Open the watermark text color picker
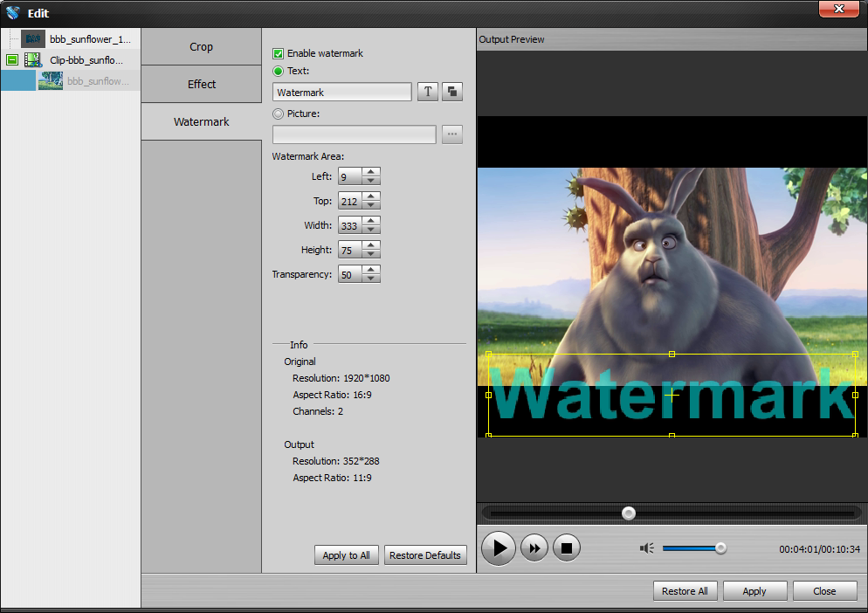The image size is (868, 613). (452, 92)
